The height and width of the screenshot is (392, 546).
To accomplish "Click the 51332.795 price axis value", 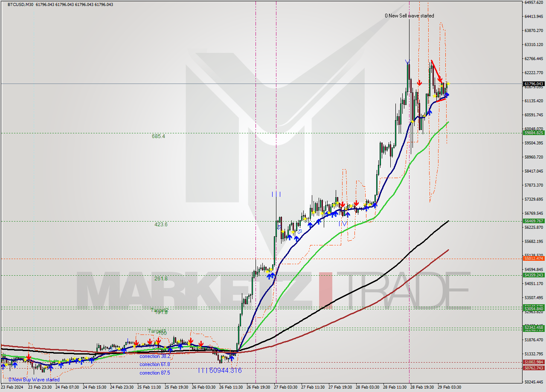I will click(534, 354).
